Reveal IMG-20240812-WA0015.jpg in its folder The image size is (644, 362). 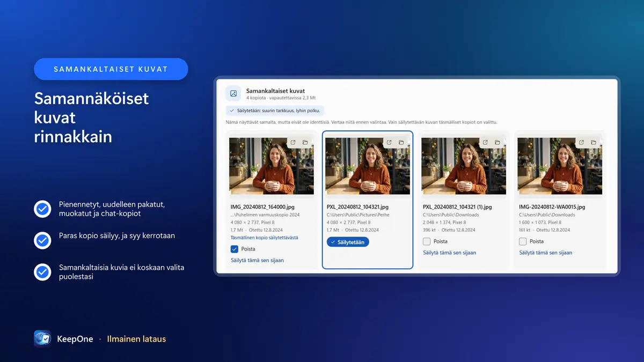594,142
